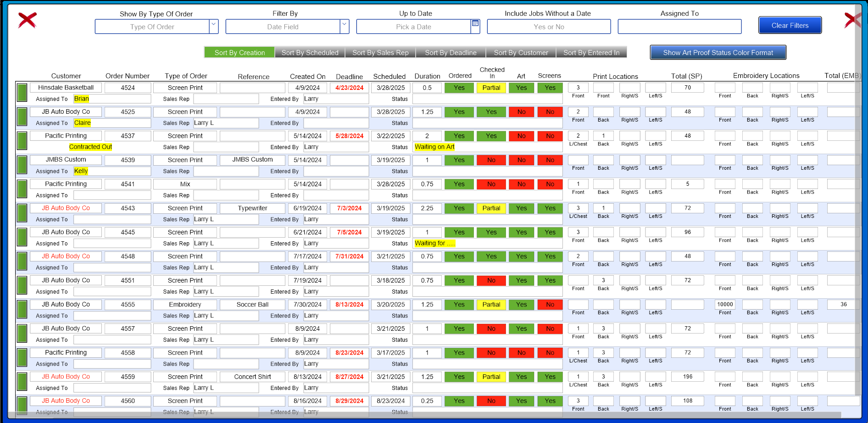The width and height of the screenshot is (868, 423).
Task: Click the green status indicator beside order 4524
Action: click(22, 92)
